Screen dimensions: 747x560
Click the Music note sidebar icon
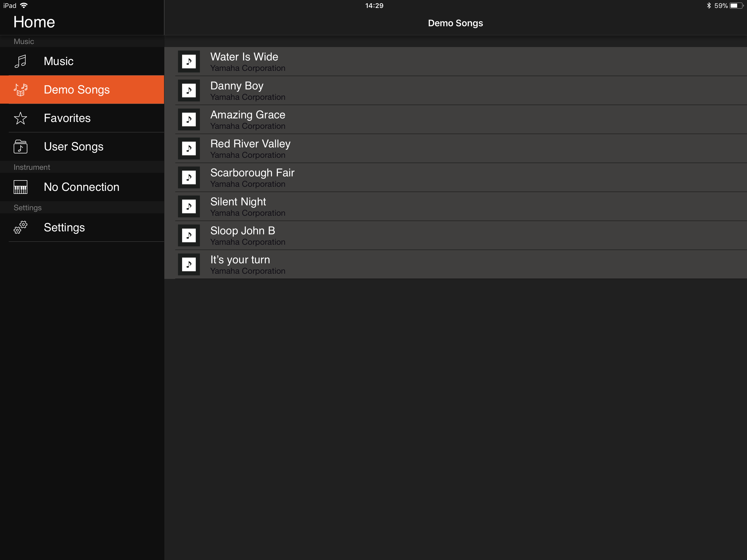[x=20, y=62]
